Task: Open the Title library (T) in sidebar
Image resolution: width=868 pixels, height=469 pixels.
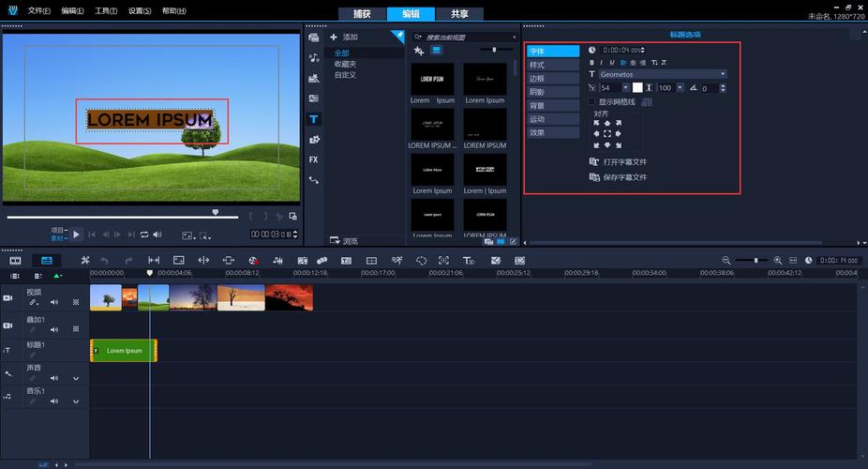Action: [x=313, y=119]
